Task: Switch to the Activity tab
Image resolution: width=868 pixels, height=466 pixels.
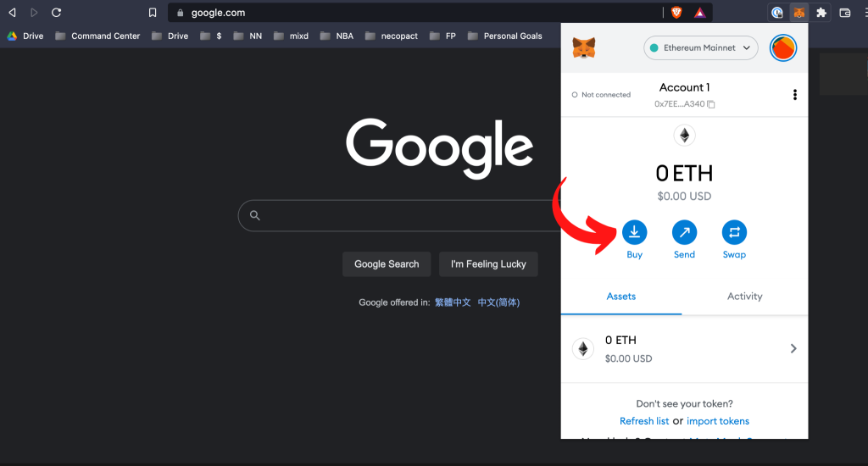Action: [744, 297]
